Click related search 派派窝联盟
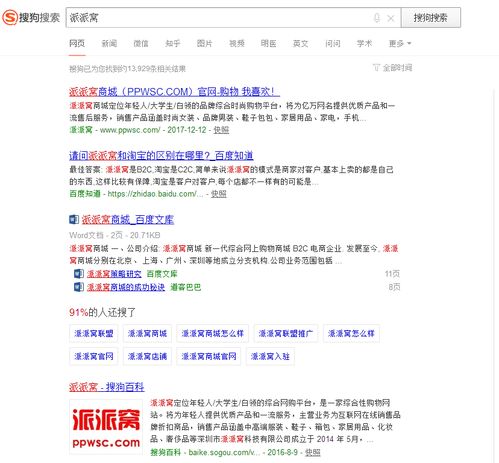 coord(94,333)
